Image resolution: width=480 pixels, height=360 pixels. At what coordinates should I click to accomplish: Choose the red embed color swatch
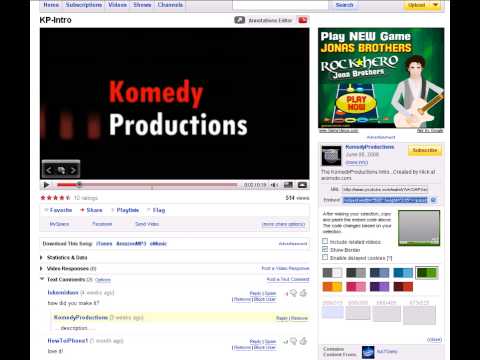(x=403, y=287)
